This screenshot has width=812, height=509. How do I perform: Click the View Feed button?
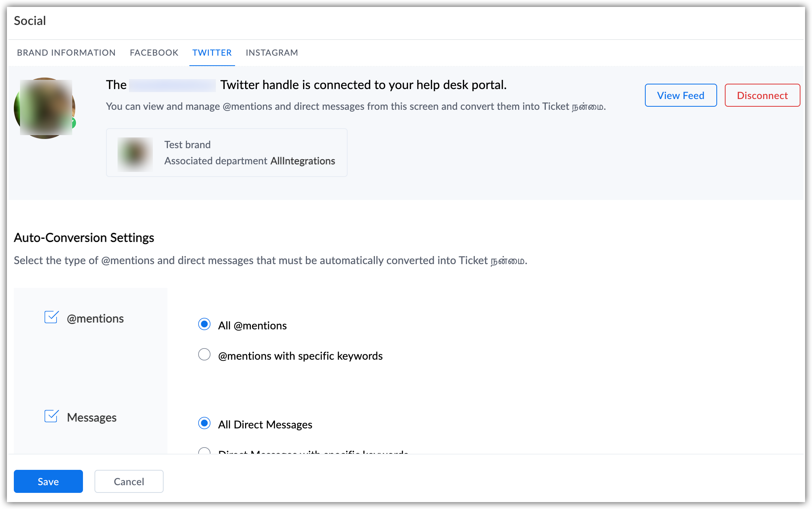[x=681, y=95]
